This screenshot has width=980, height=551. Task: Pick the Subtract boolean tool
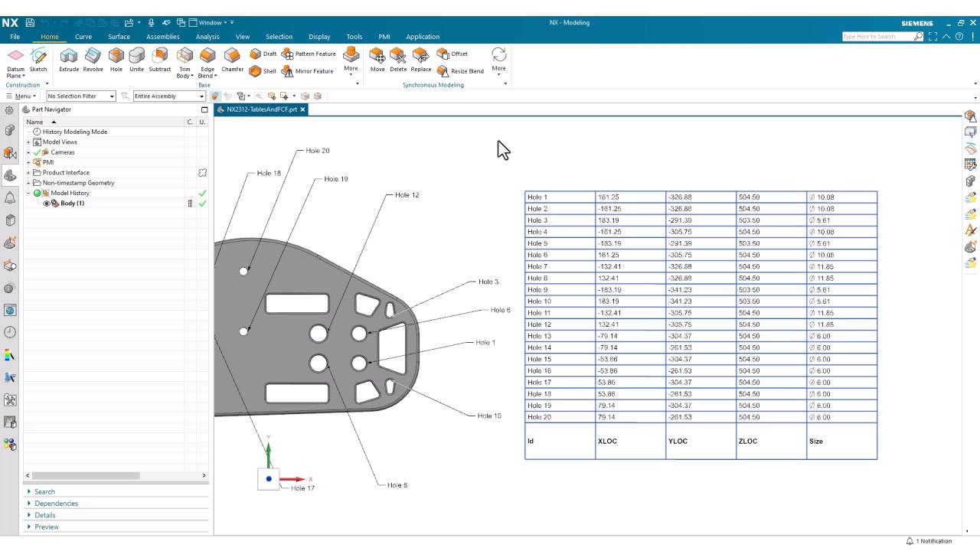pos(160,58)
